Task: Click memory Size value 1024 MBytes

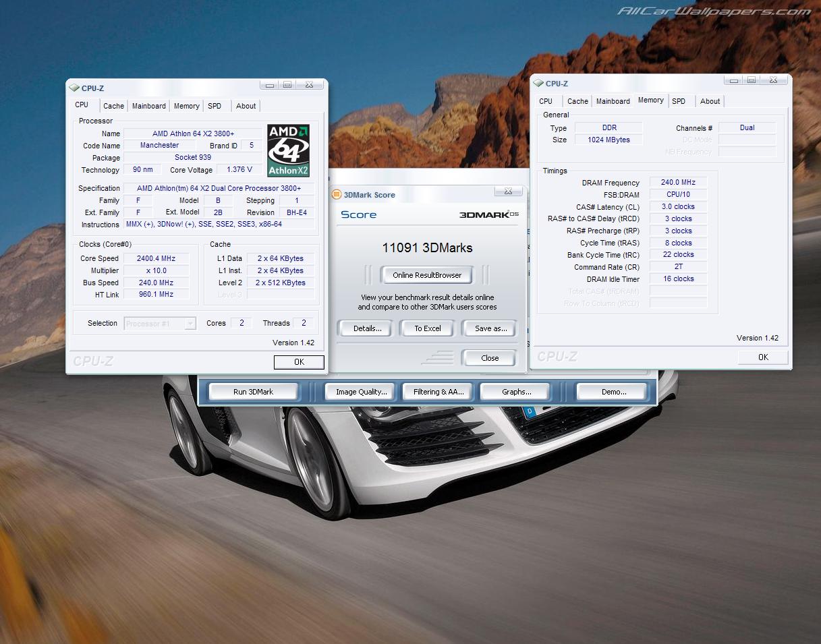Action: [x=609, y=140]
